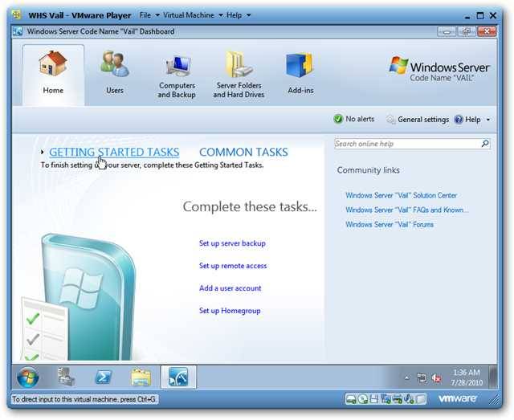
Task: Open the Home section icon
Action: click(x=53, y=64)
